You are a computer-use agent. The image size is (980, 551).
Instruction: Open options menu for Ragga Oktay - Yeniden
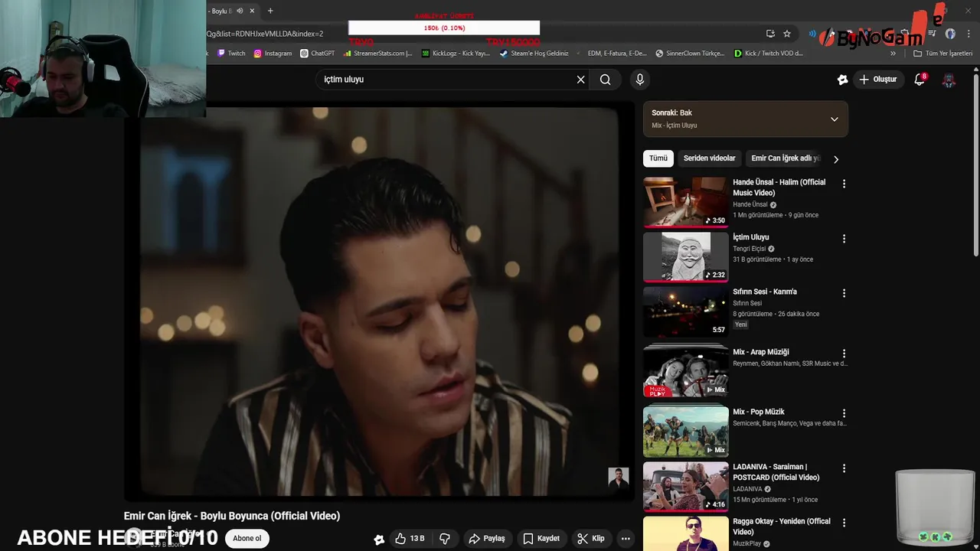[x=844, y=523]
